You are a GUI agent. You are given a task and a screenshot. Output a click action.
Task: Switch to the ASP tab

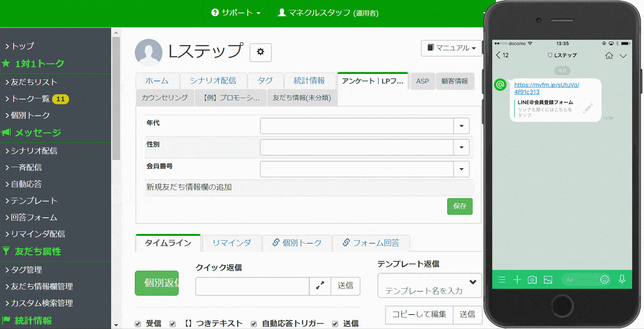click(422, 81)
